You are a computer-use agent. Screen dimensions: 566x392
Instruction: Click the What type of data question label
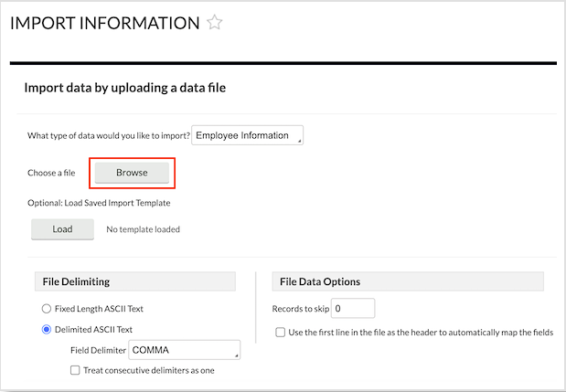point(109,136)
